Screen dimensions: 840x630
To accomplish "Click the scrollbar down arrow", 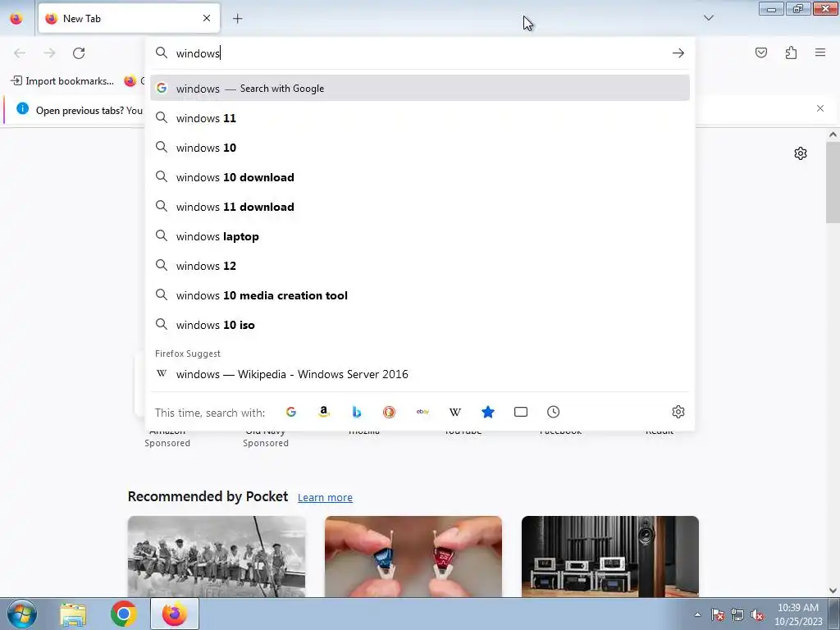I will point(833,591).
